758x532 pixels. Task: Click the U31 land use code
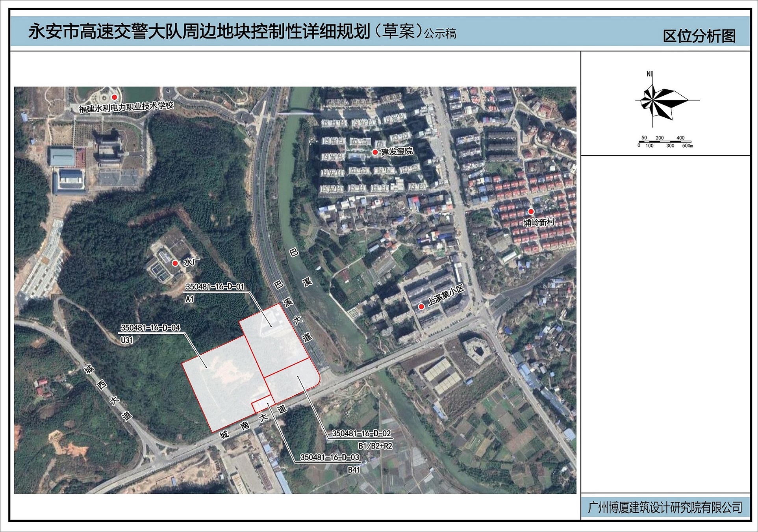127,340
